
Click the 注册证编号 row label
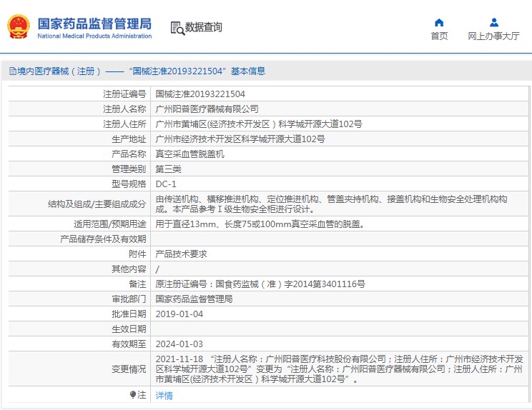124,94
